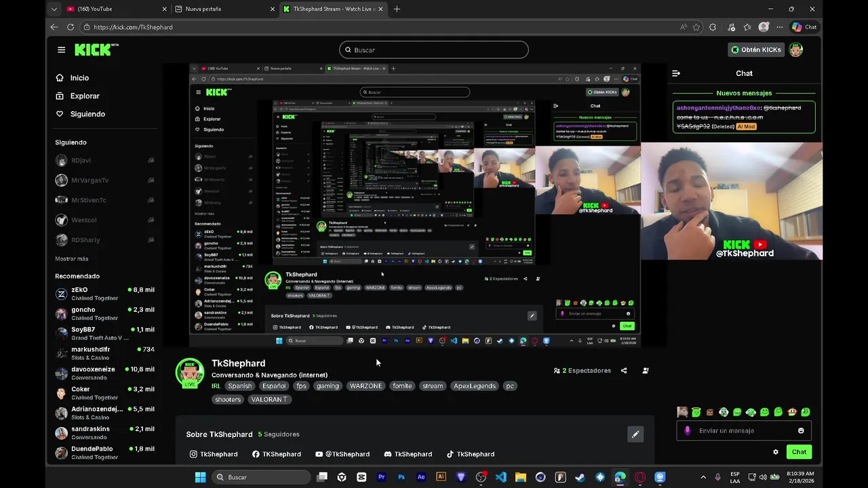Open recommended channel zEkO
Viewport: 868px width, 488px height.
105,293
